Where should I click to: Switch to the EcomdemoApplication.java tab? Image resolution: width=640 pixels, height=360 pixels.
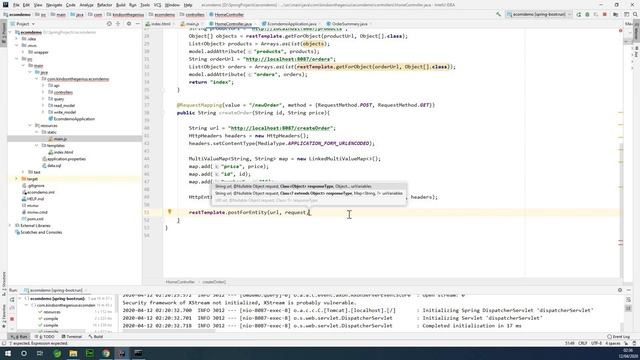(x=291, y=24)
